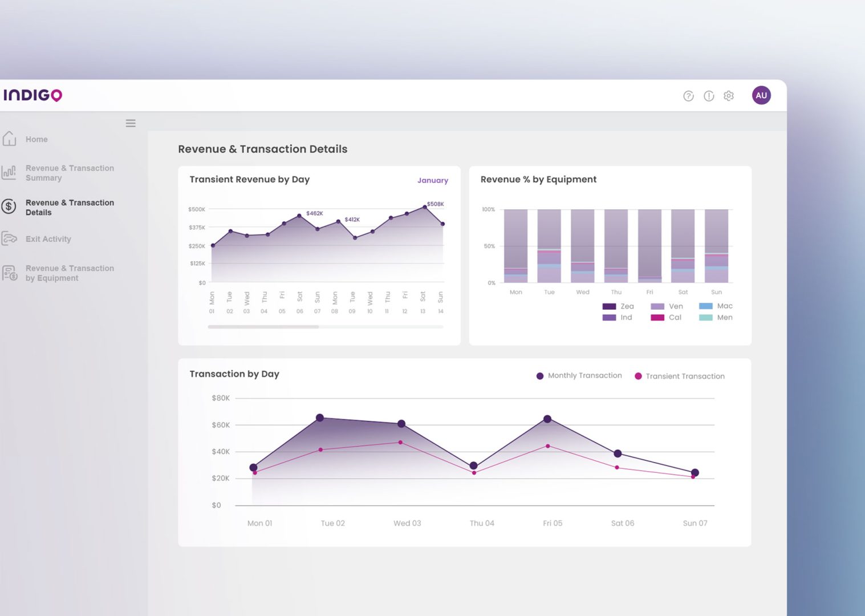Open the AU user avatar
Screen dimensions: 865x616
[761, 95]
